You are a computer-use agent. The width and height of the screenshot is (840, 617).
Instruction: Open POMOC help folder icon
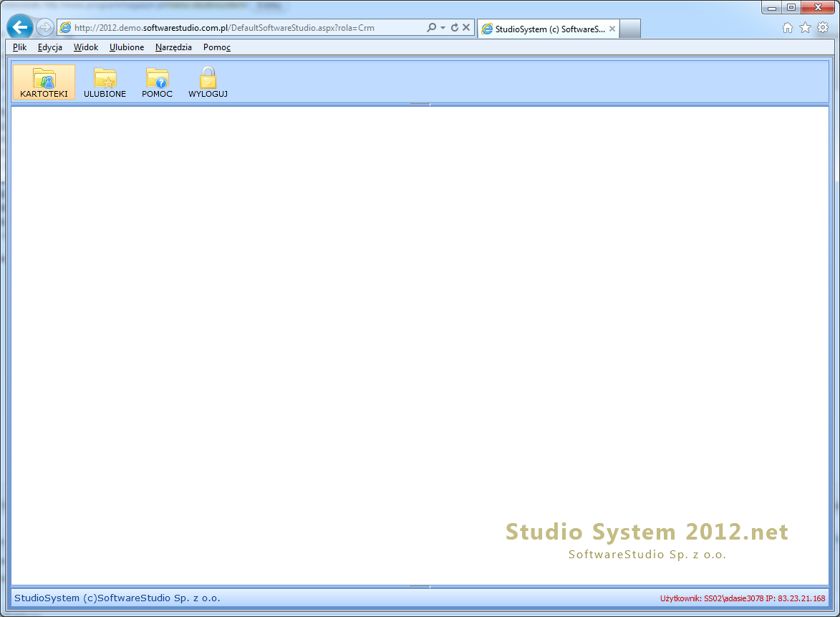tap(157, 80)
